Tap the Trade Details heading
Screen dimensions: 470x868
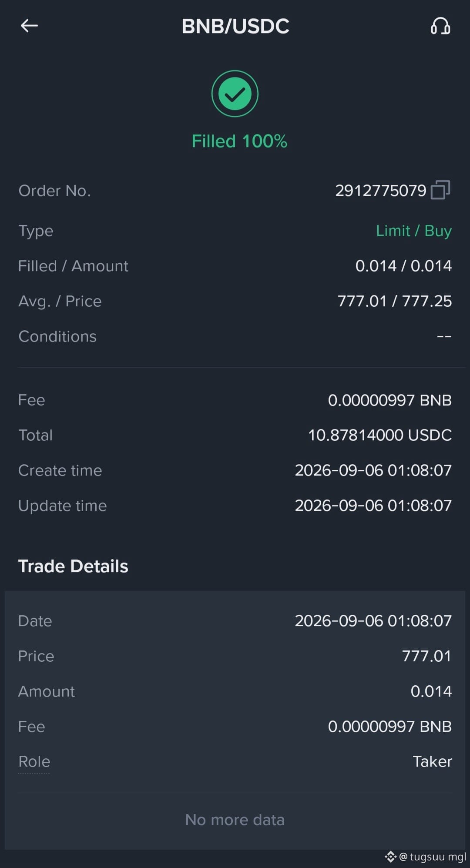coord(73,566)
